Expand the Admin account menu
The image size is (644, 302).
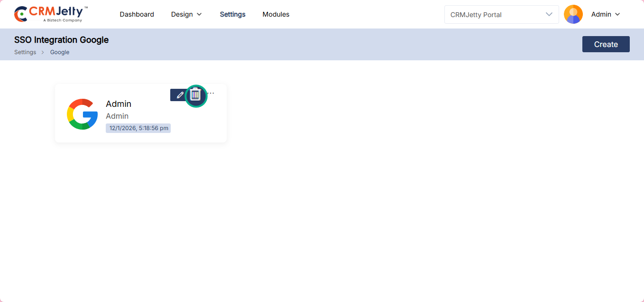point(606,14)
